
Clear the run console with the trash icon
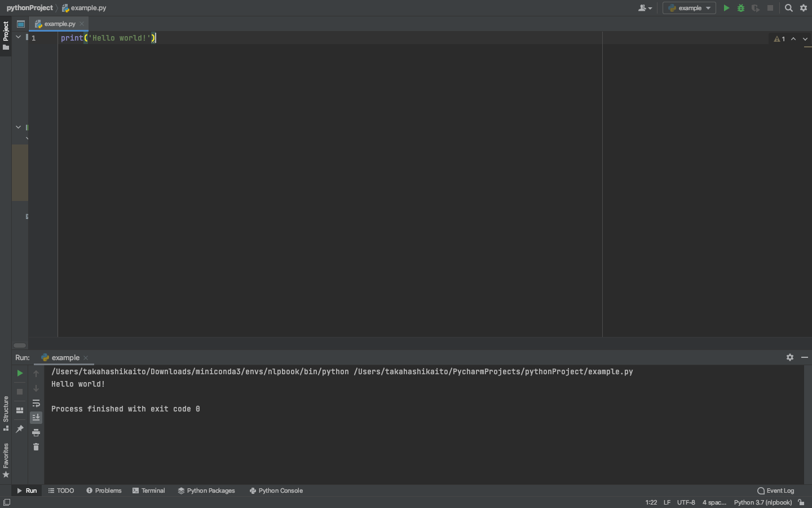pyautogui.click(x=36, y=446)
